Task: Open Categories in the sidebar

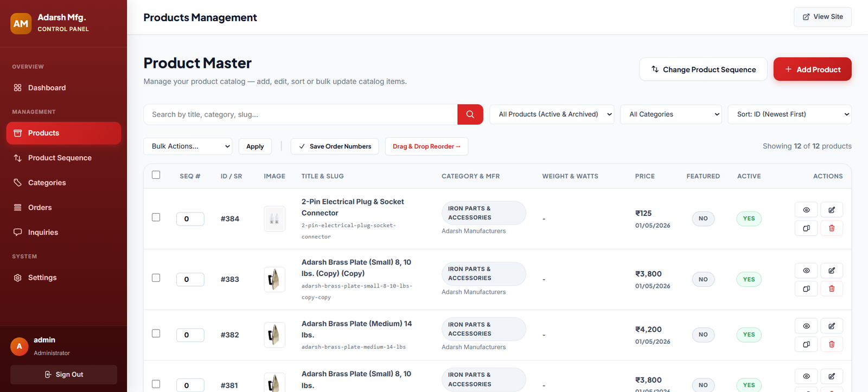Action: pyautogui.click(x=63, y=183)
